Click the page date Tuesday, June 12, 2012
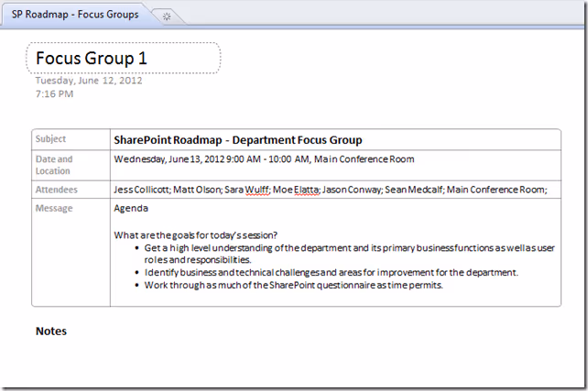 click(x=89, y=81)
